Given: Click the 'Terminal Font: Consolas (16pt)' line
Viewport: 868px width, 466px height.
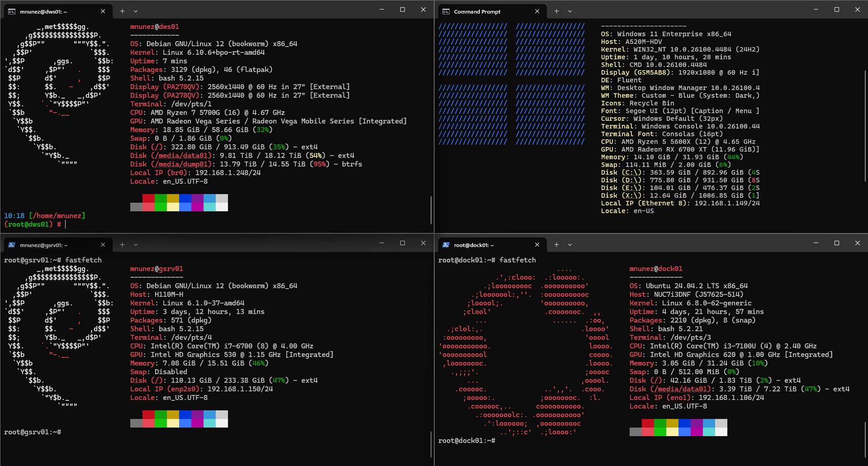Looking at the screenshot, I should point(662,134).
